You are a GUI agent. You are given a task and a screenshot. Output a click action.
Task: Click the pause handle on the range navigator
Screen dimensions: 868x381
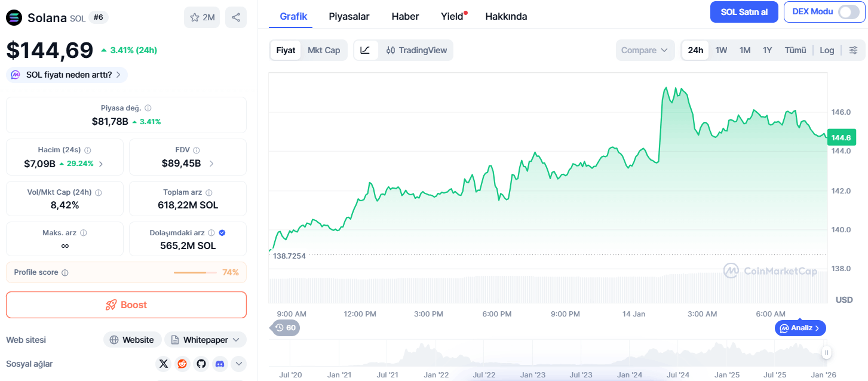[x=827, y=352]
